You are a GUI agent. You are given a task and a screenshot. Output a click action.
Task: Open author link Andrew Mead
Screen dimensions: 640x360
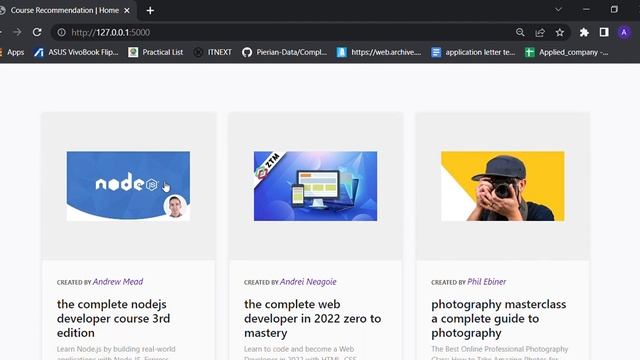[x=118, y=282]
